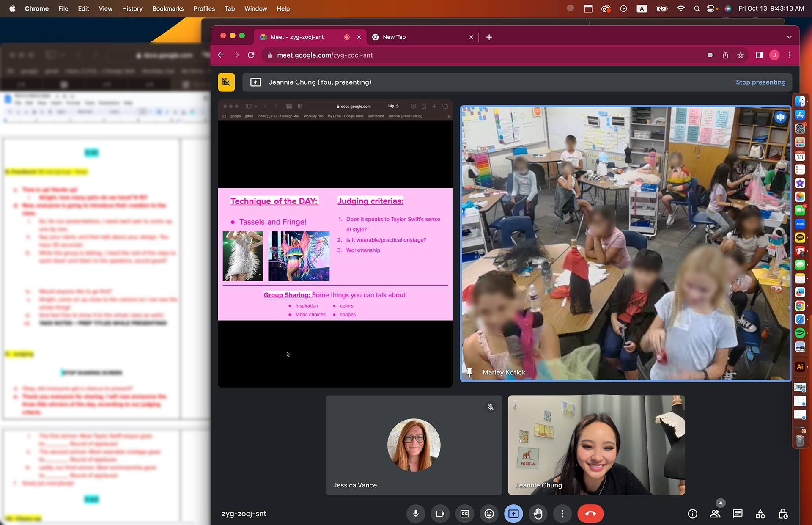Open input source A menu
Image resolution: width=812 pixels, height=525 pixels.
coord(642,8)
